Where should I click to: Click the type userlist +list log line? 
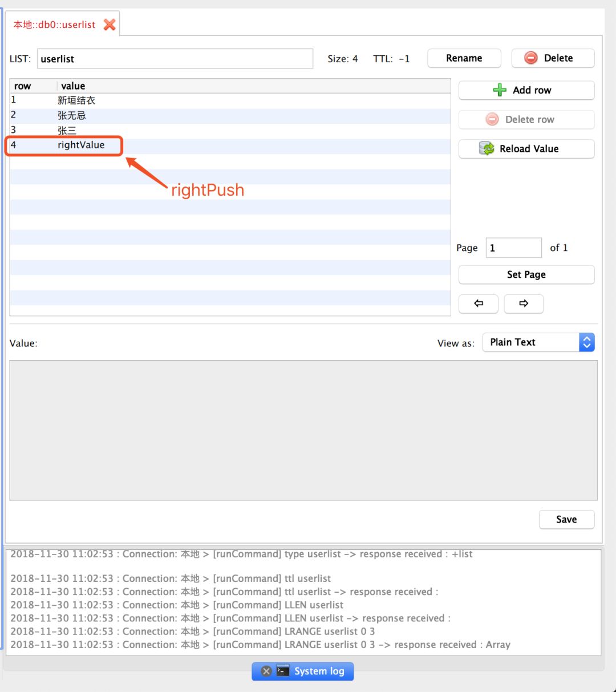pos(241,554)
